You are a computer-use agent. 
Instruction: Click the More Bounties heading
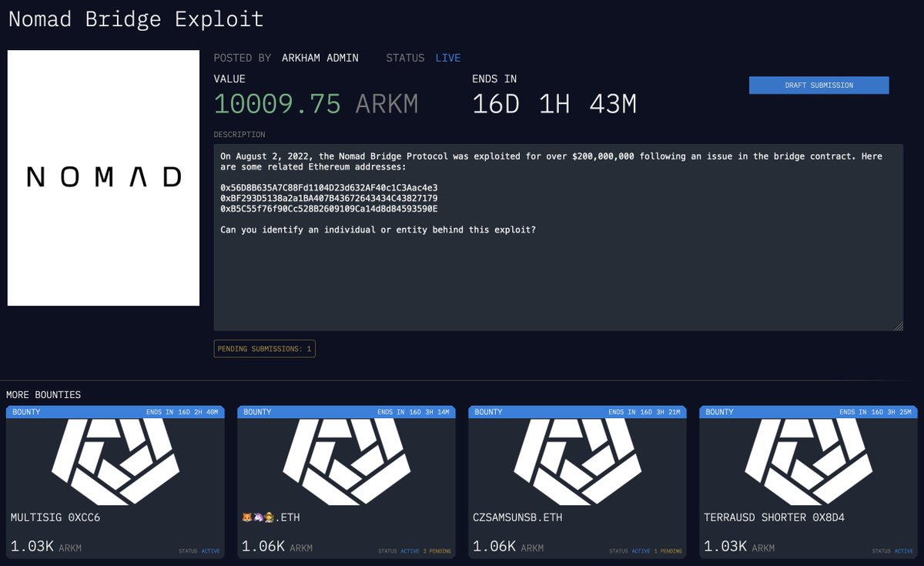click(43, 394)
